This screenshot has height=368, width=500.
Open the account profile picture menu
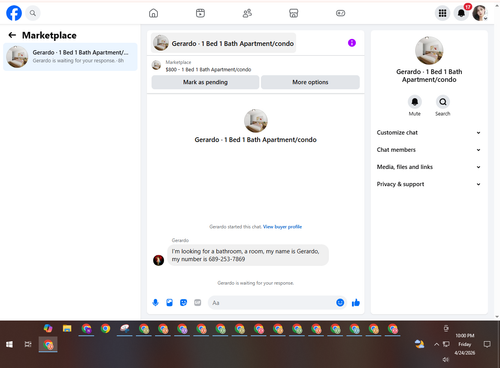pos(480,13)
